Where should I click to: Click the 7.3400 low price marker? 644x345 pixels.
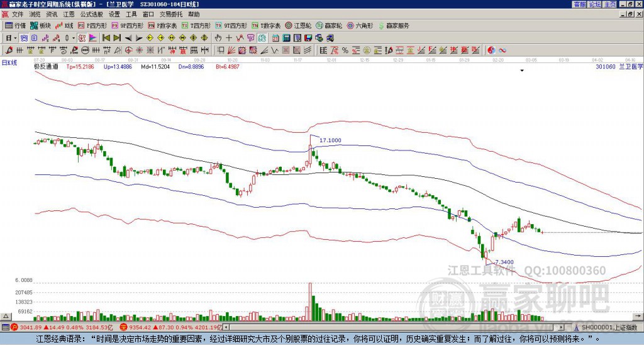pyautogui.click(x=504, y=262)
